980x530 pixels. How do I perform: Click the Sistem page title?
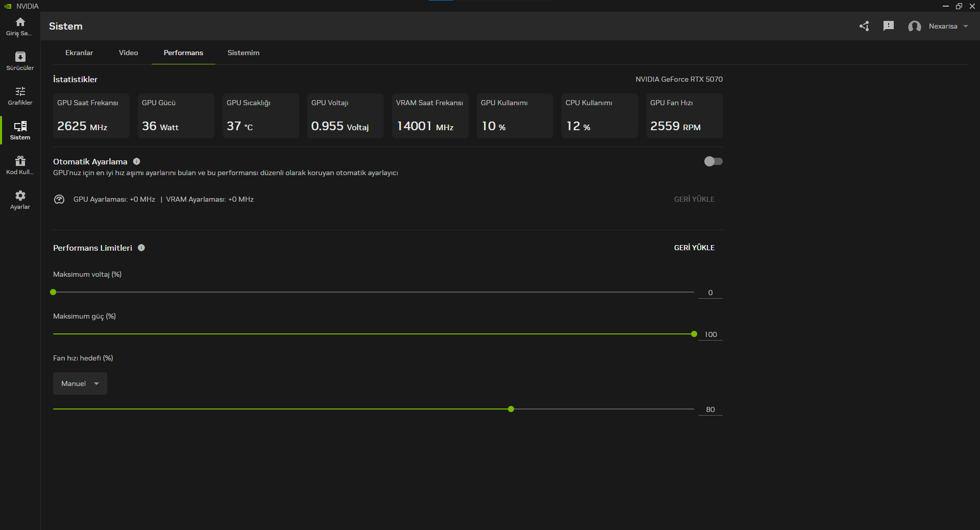pos(66,26)
